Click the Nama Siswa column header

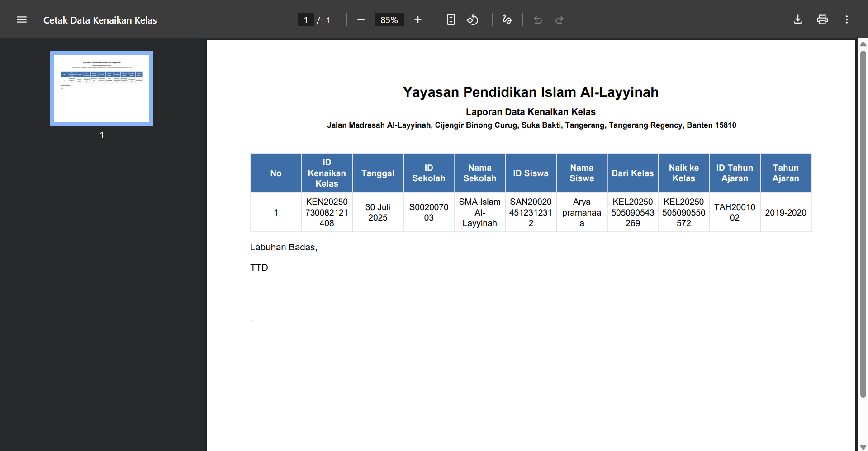pyautogui.click(x=582, y=173)
